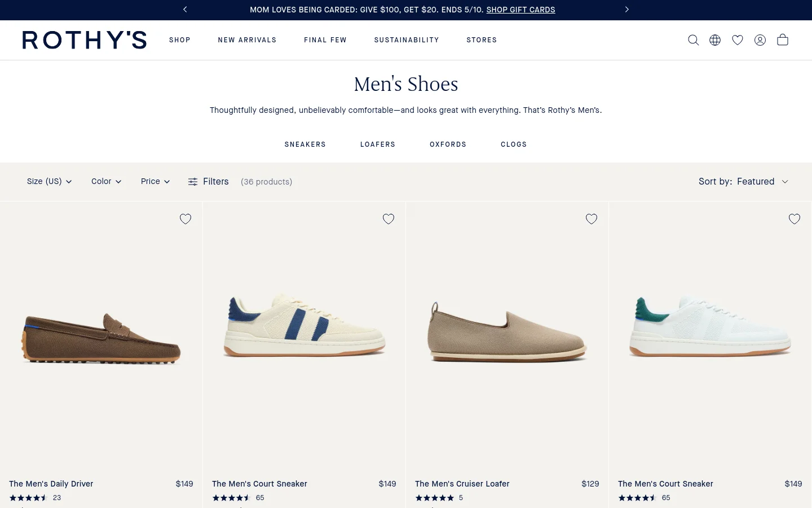Open the Stores menu item
The height and width of the screenshot is (508, 812).
click(x=482, y=40)
